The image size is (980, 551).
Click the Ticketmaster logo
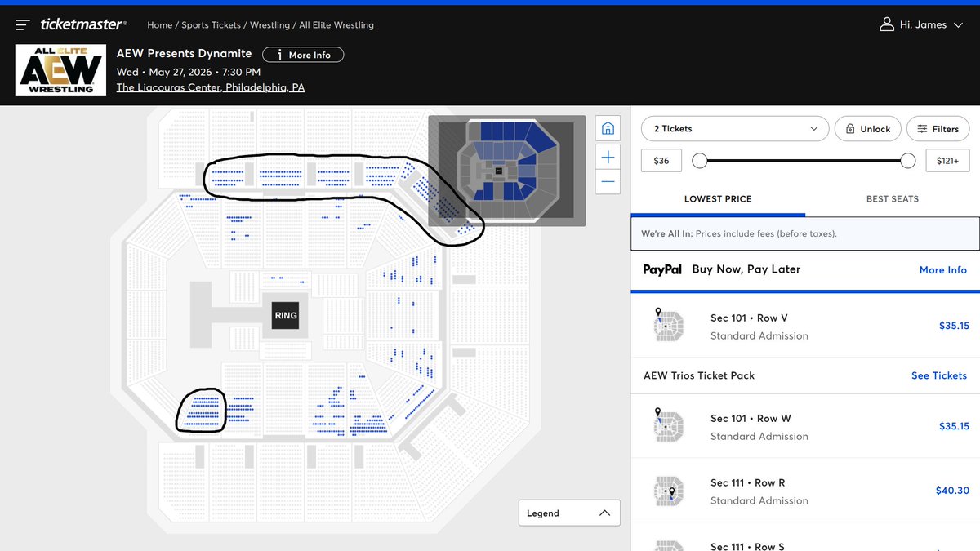(83, 25)
